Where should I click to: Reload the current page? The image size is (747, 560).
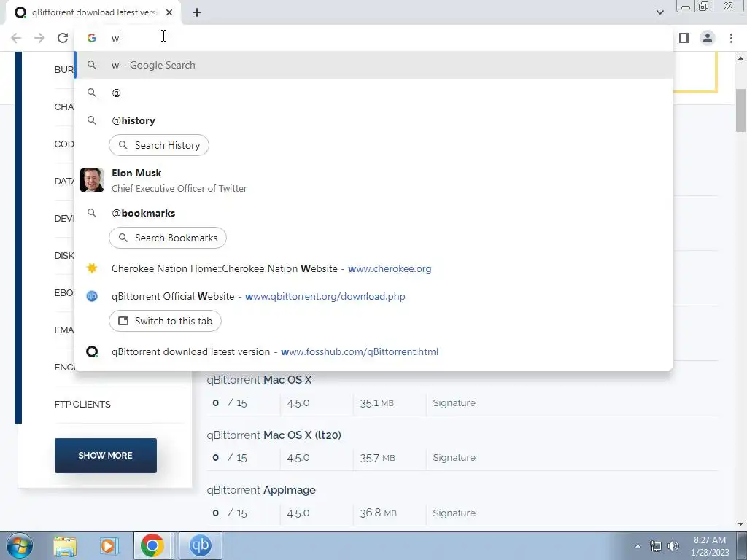(x=63, y=38)
